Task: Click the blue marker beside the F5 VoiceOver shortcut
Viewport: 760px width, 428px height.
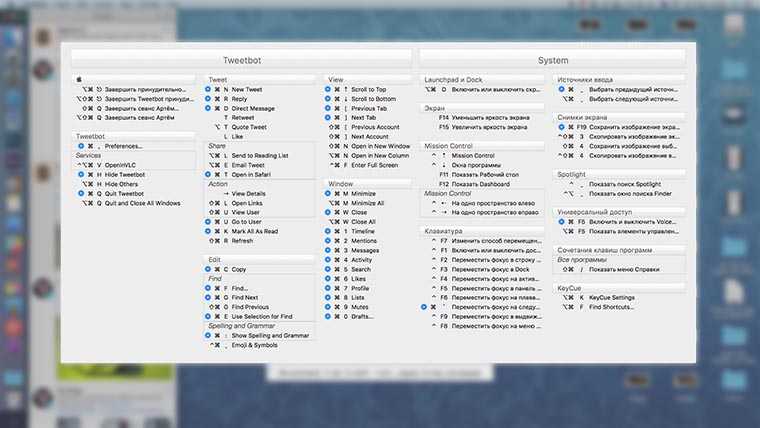Action: click(561, 222)
